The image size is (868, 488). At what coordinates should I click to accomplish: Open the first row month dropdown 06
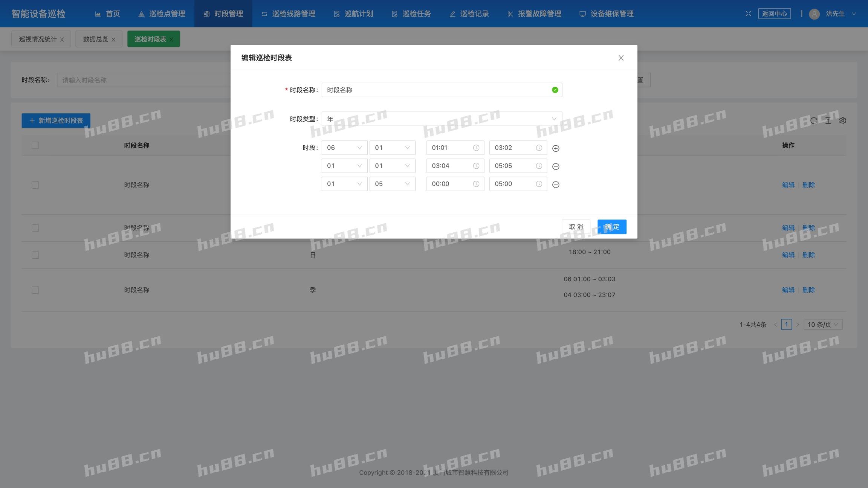pos(344,148)
